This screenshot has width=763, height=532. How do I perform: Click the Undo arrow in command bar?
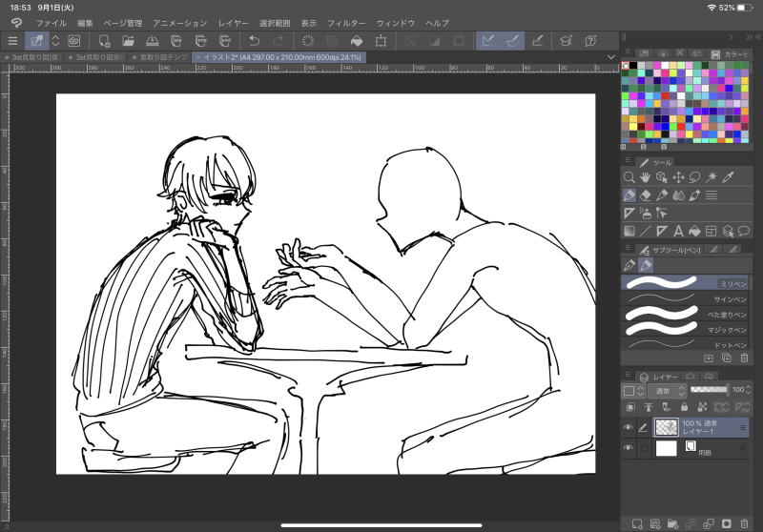click(254, 41)
